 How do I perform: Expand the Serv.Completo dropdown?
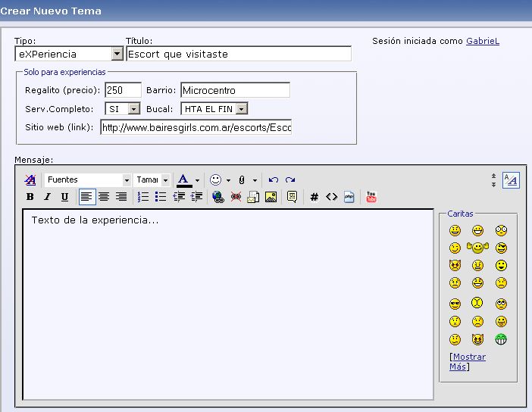(133, 109)
